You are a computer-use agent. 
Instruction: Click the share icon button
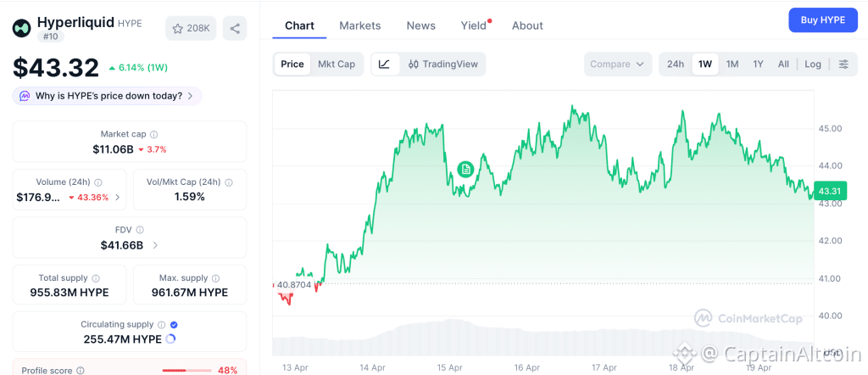click(x=235, y=28)
